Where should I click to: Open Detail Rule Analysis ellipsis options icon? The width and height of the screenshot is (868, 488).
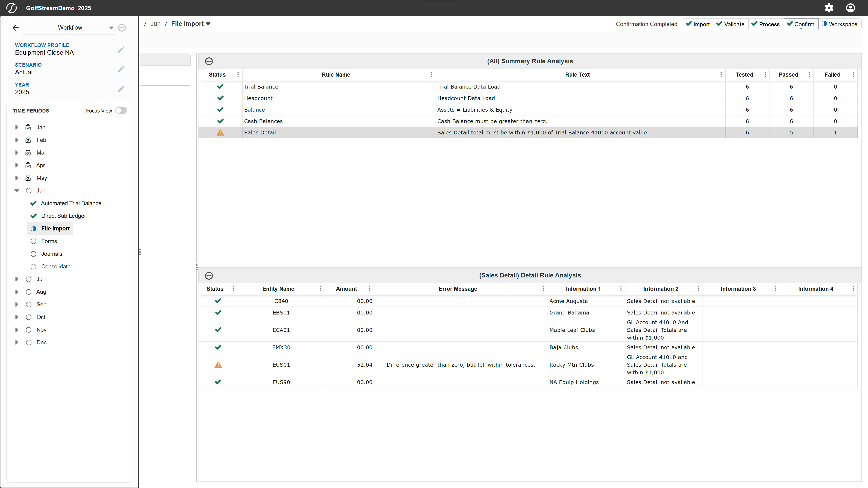pos(209,276)
